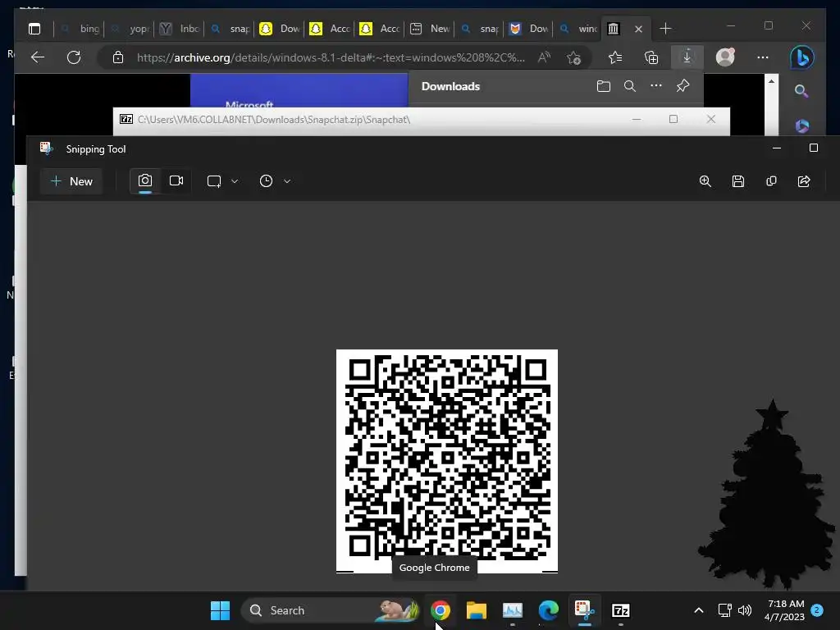Copy the snip to clipboard
Image resolution: width=840 pixels, height=630 pixels.
pos(771,181)
